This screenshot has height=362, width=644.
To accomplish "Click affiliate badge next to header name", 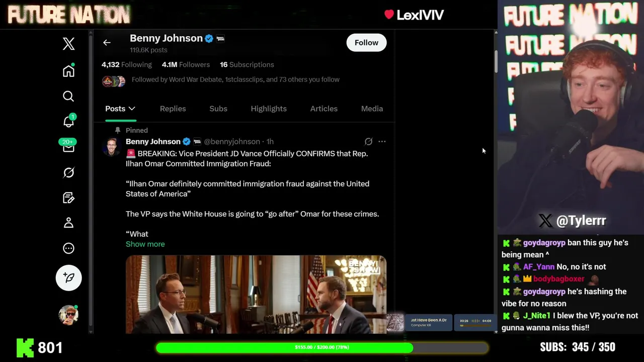I will pyautogui.click(x=220, y=39).
